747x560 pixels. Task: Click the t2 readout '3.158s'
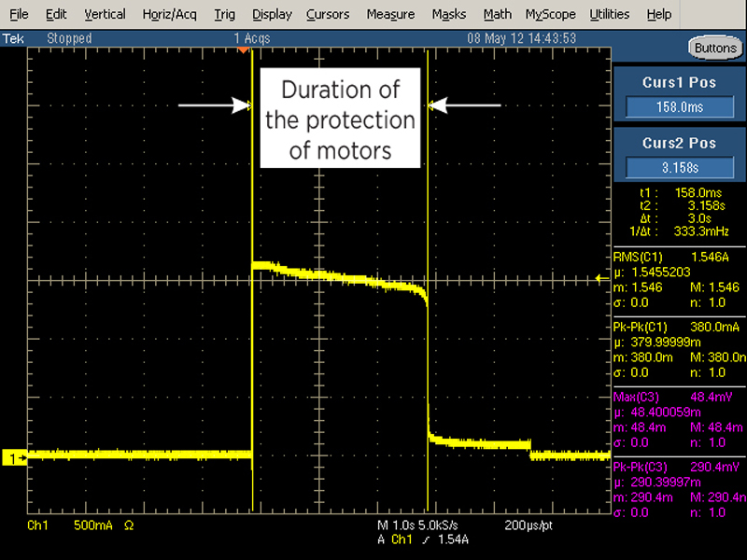tap(706, 205)
